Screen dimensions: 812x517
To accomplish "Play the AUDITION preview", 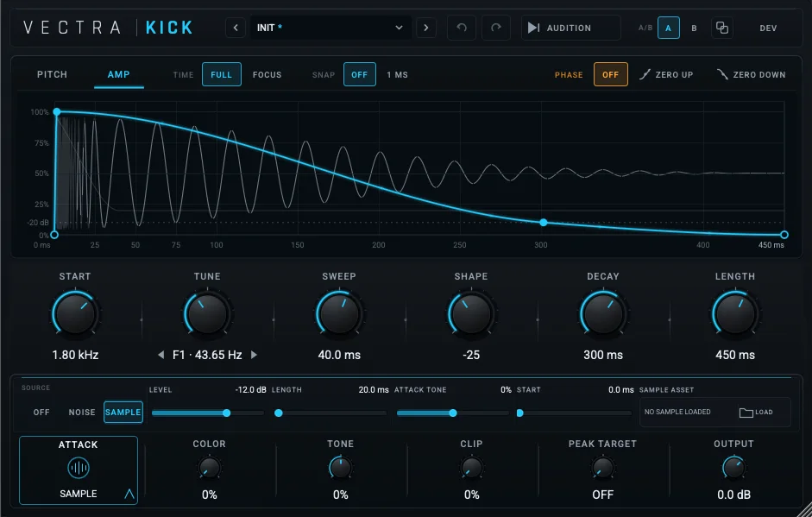I will coord(570,28).
